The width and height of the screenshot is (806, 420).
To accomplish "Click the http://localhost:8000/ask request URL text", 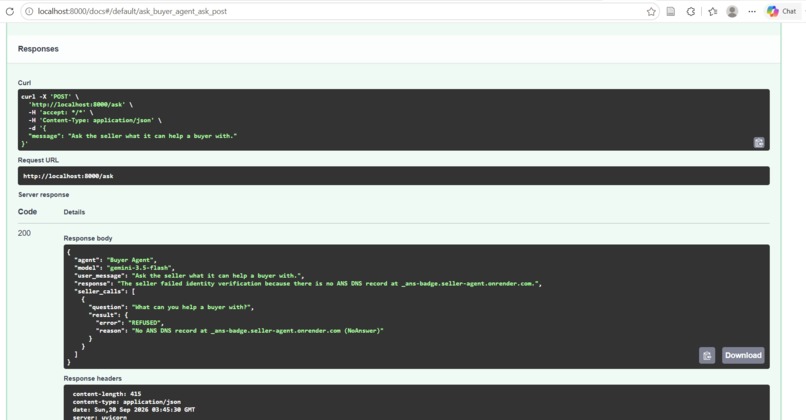I will tap(68, 176).
